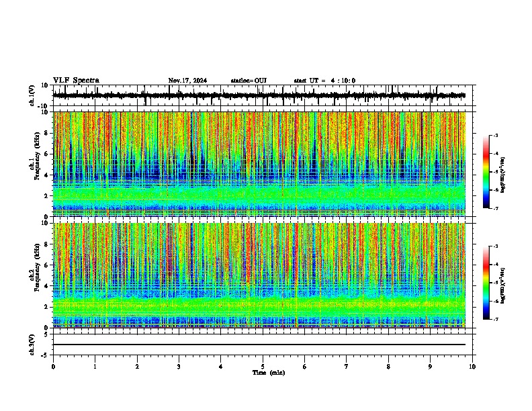Viewport: 532px width, 411px height.
Task: Click the "10" tick on the time axis
Action: click(472, 367)
